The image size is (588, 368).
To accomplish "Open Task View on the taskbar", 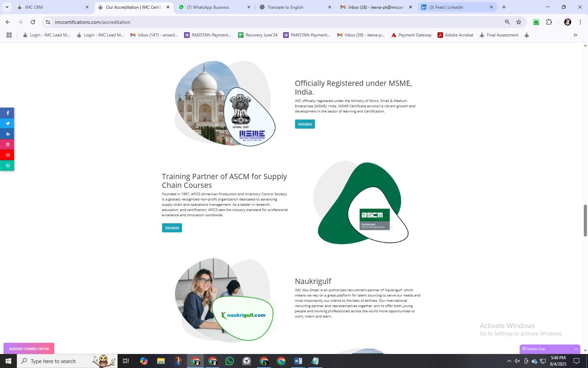I will coord(126,361).
